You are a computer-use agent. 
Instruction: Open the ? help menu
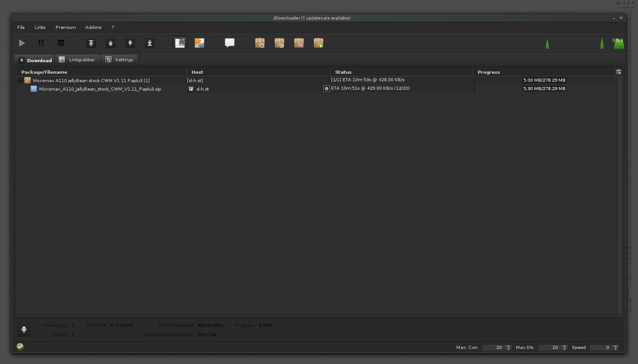(113, 27)
